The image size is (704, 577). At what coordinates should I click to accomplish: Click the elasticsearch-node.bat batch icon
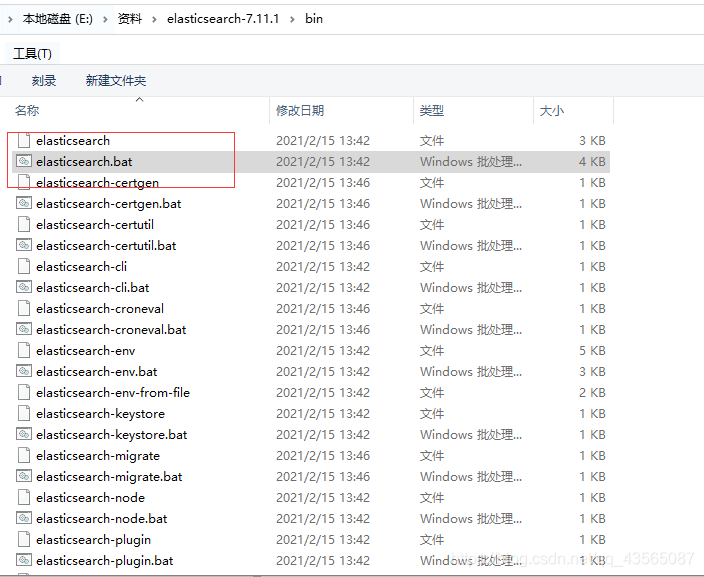(x=24, y=519)
